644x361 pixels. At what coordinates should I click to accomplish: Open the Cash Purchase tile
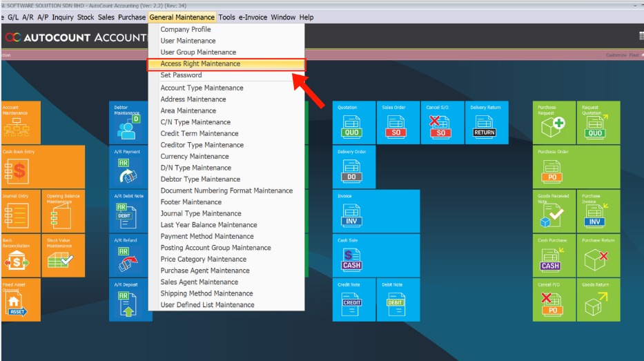(554, 255)
